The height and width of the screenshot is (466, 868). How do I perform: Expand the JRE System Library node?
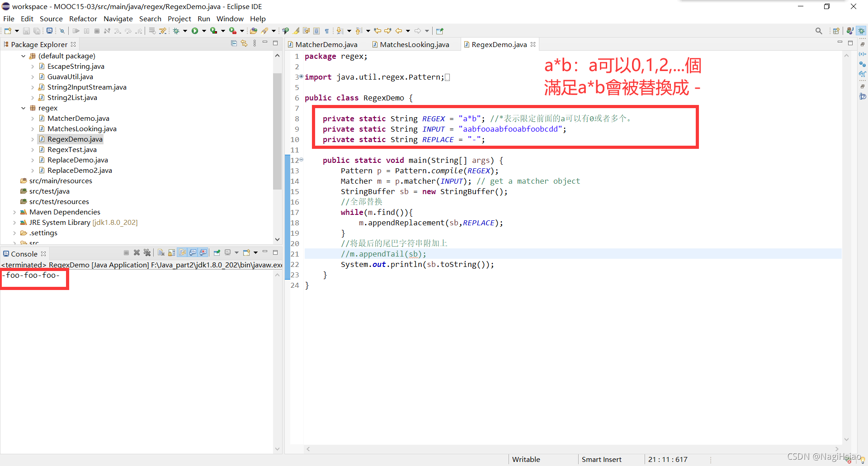click(x=14, y=223)
